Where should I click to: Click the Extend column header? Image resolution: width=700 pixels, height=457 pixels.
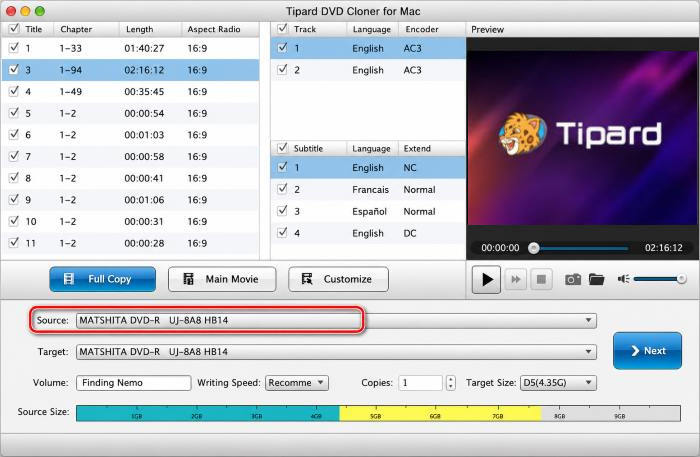[x=431, y=149]
